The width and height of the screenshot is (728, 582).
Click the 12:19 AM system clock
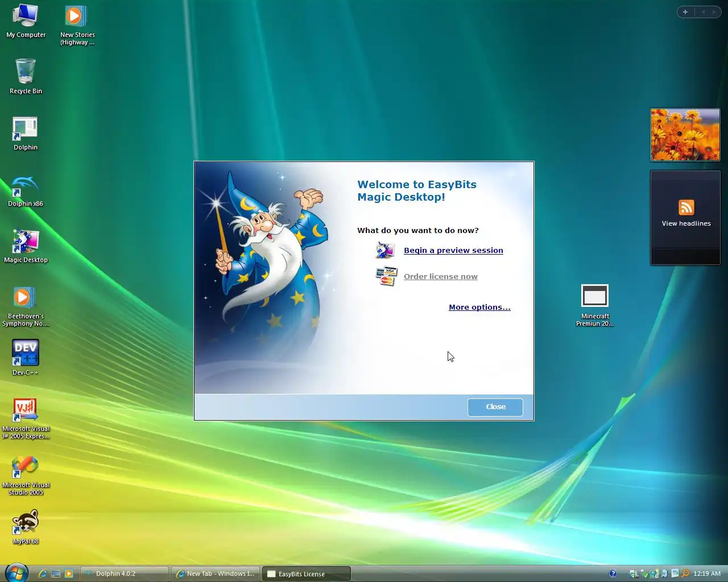point(707,573)
